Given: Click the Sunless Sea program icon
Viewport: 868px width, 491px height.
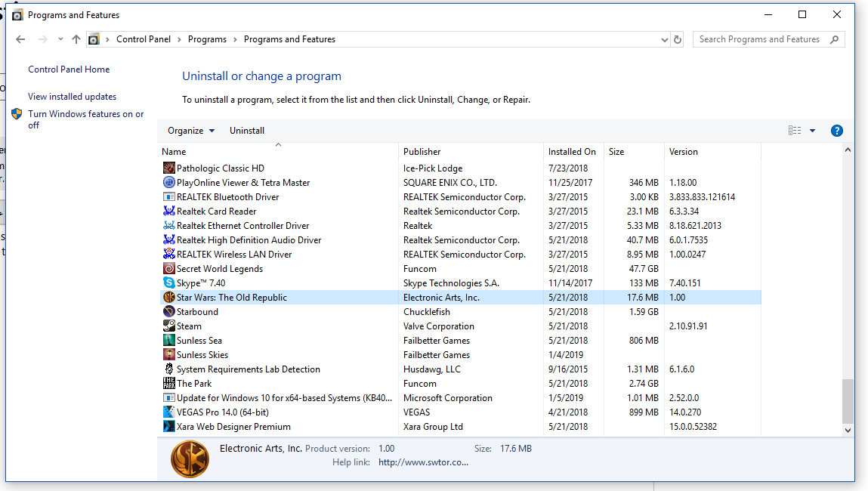Looking at the screenshot, I should coord(168,341).
